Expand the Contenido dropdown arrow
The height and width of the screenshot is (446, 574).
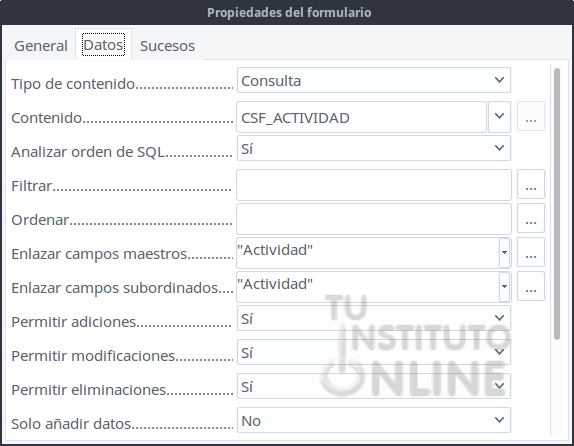coord(499,117)
